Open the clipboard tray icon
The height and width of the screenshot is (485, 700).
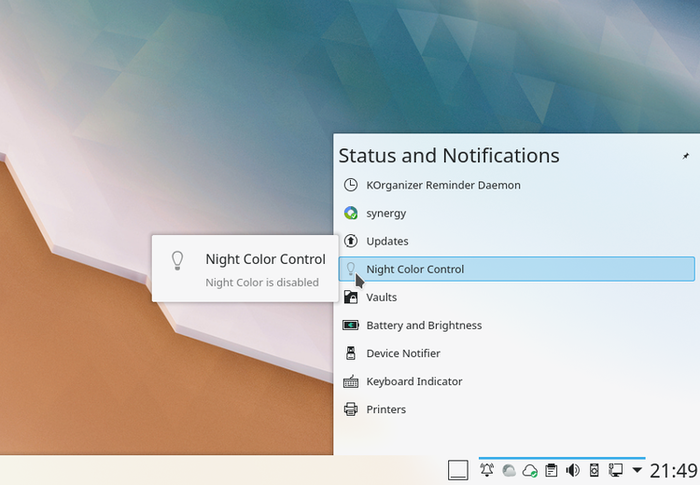551,470
